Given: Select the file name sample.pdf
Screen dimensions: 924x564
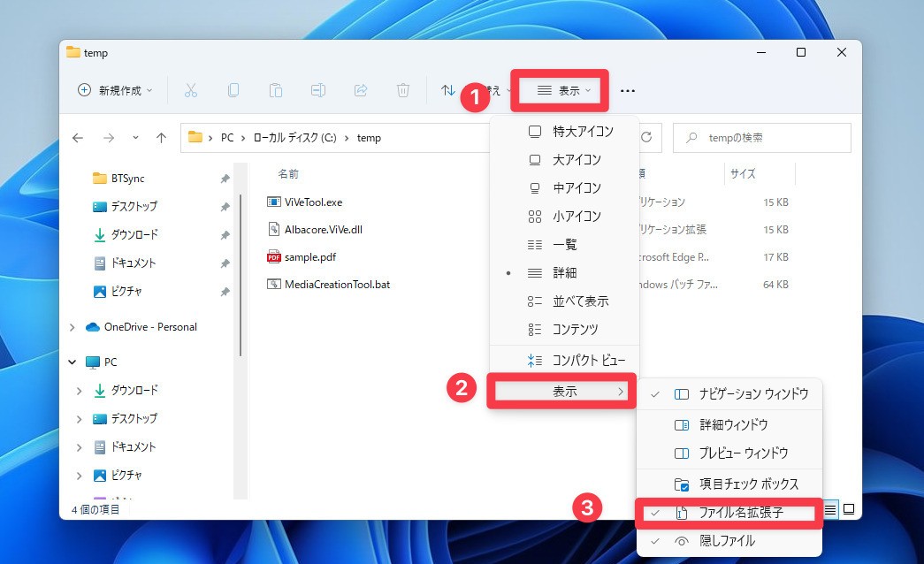Looking at the screenshot, I should [x=310, y=257].
